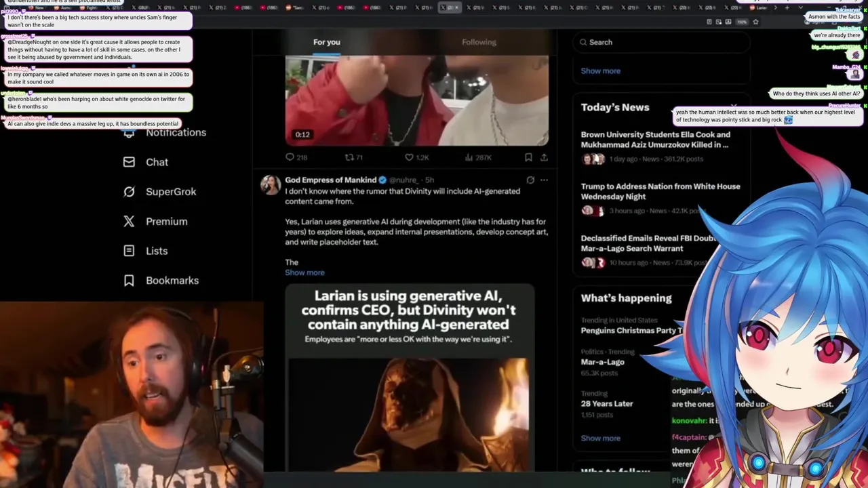Viewport: 868px width, 488px height.
Task: Open Lists from the sidebar
Action: 146,251
